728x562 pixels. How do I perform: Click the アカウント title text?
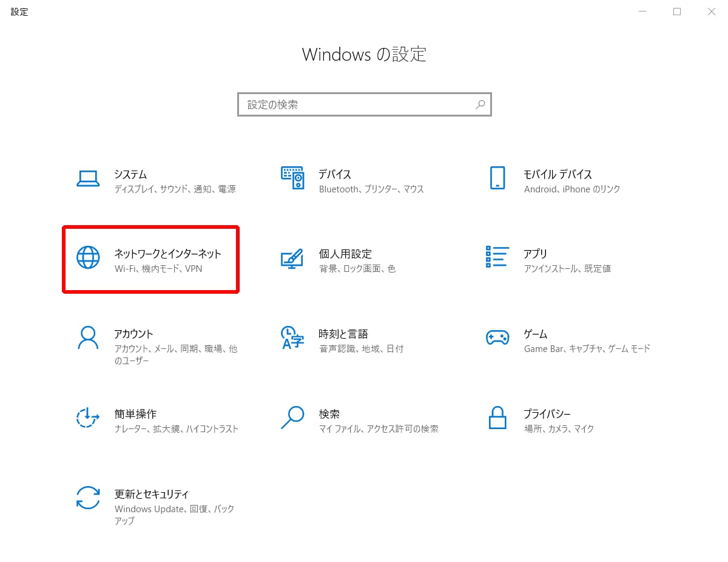[x=133, y=334]
